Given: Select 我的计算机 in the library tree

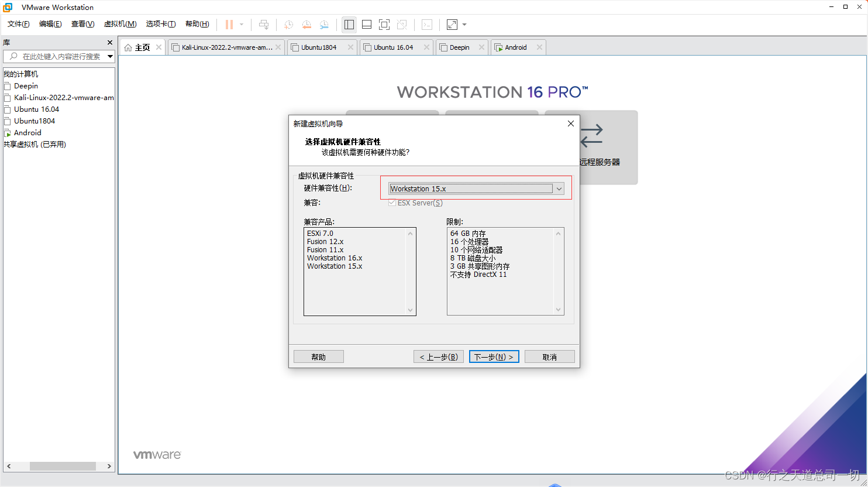Looking at the screenshot, I should pos(21,74).
